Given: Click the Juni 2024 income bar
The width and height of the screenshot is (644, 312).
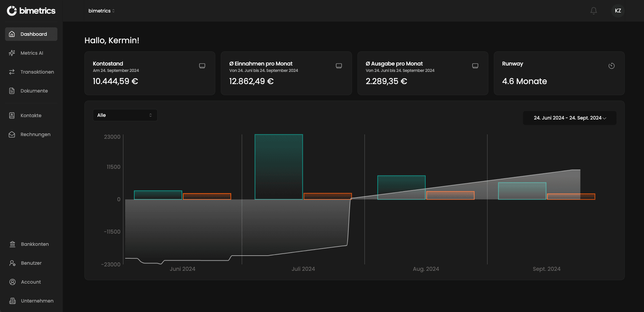Looking at the screenshot, I should (158, 195).
